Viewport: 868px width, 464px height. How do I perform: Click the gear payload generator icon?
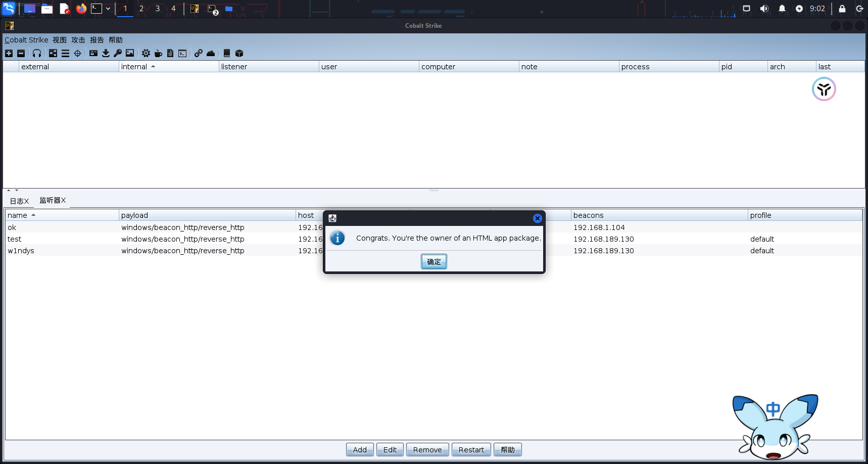click(146, 53)
